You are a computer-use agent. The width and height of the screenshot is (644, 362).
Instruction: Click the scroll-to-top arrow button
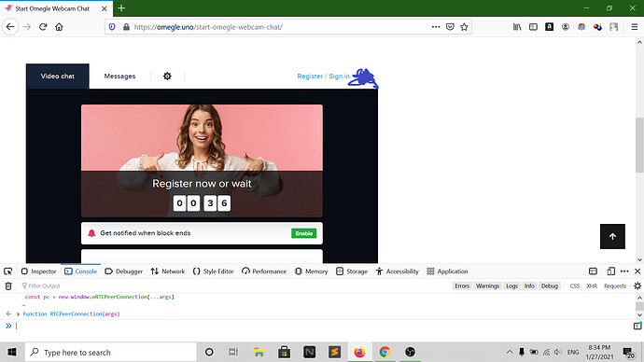tap(612, 236)
